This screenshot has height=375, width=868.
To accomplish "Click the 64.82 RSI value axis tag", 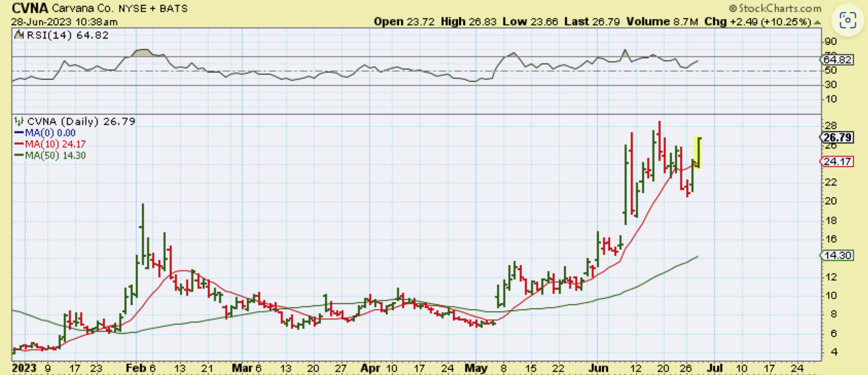I will coord(837,60).
